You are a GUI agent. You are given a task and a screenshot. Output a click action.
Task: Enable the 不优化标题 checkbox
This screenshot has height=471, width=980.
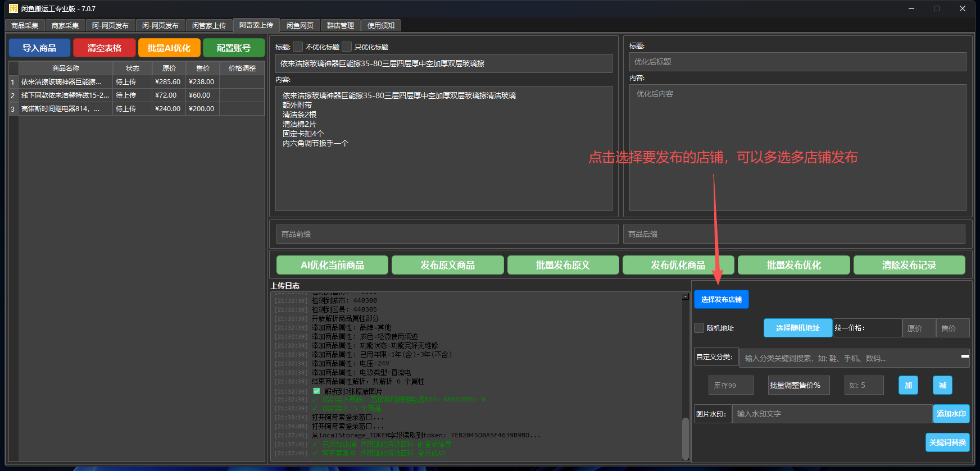(298, 47)
